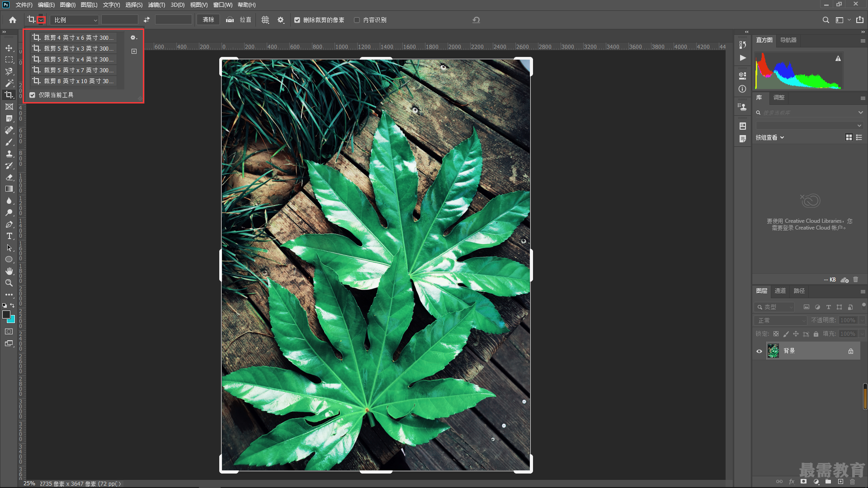
Task: Select the Frame tool
Action: tap(9, 107)
